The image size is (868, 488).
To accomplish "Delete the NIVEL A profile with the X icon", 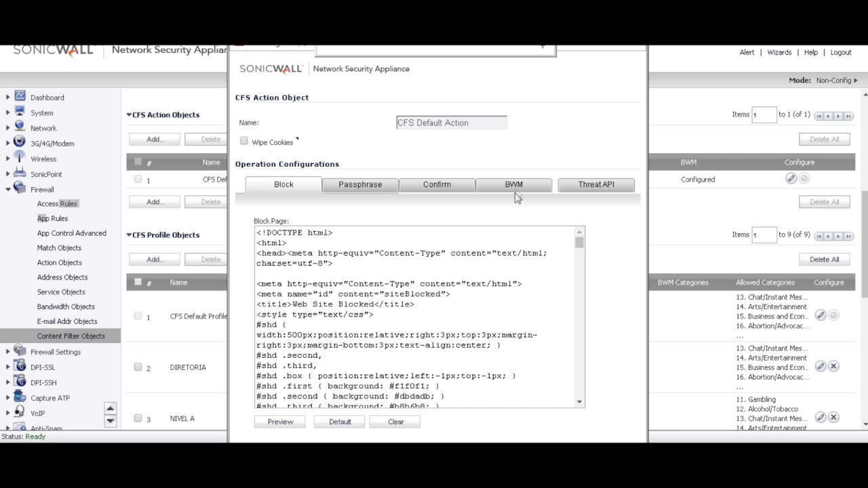I will [834, 418].
